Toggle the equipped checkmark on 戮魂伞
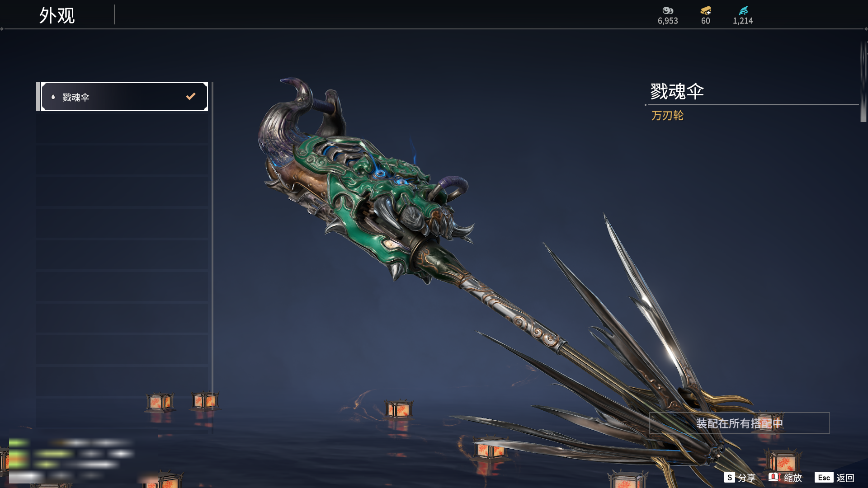 [191, 96]
